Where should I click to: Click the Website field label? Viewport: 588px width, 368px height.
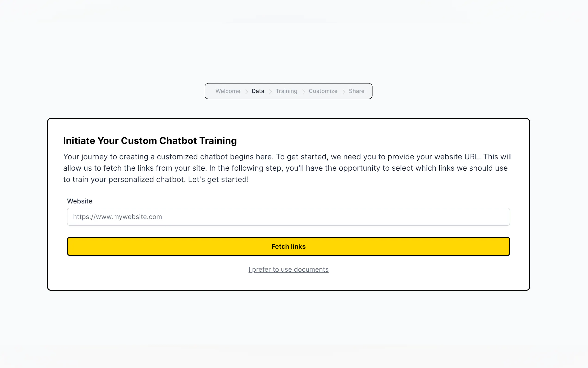(80, 201)
